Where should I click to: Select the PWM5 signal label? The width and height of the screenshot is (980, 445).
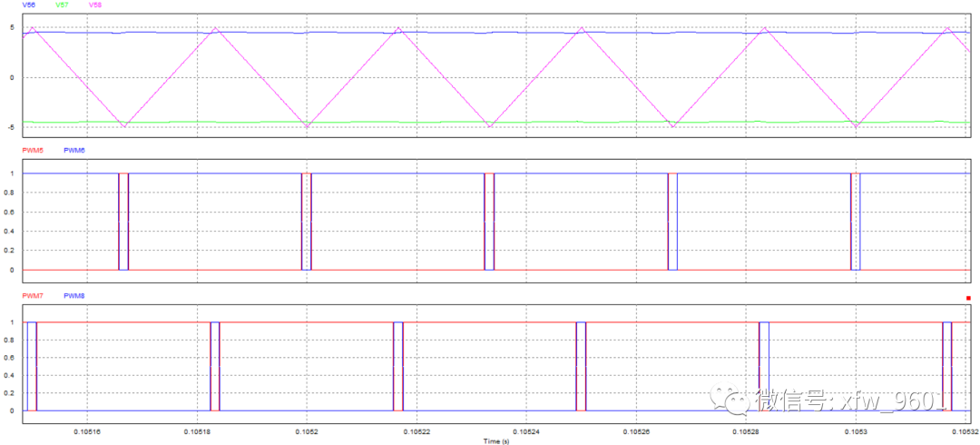click(32, 151)
